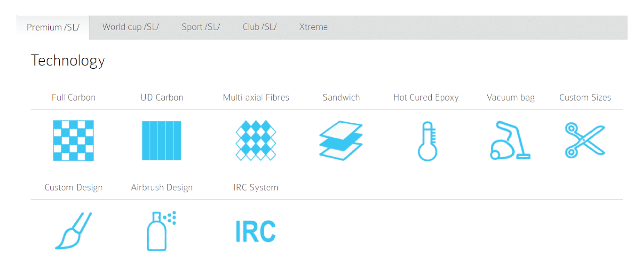Select the UD Carbon striped icon

[x=161, y=141]
